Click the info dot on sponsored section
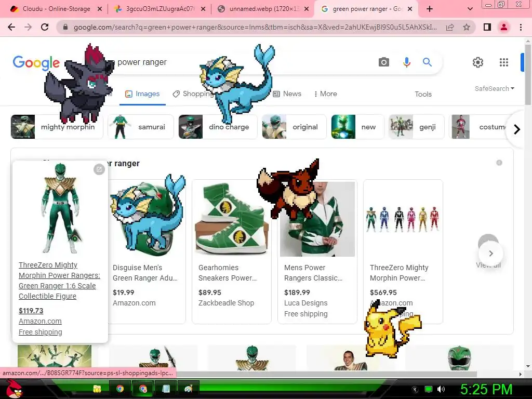532x399 pixels. [x=499, y=163]
